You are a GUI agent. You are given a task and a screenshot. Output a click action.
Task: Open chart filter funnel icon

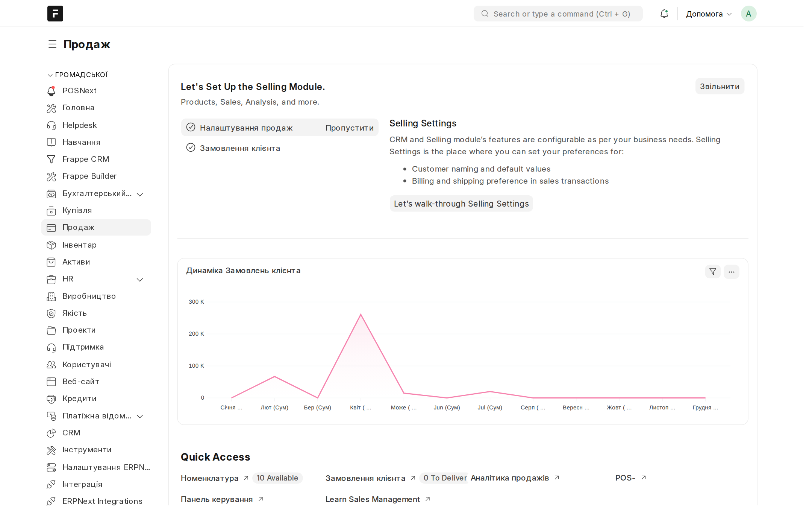(713, 272)
